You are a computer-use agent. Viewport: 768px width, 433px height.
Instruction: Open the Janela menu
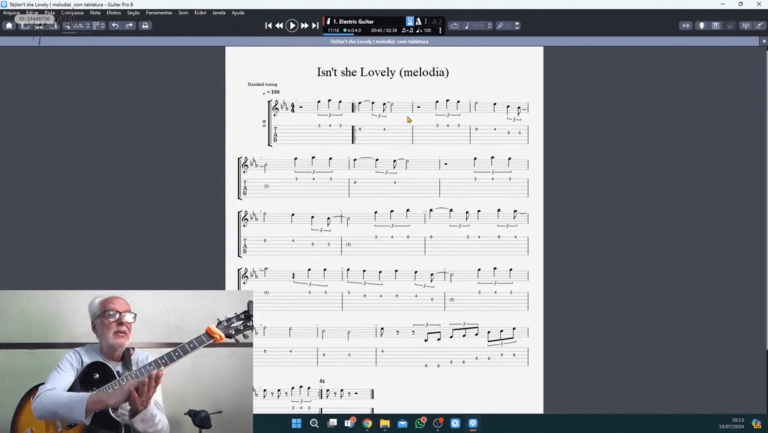tap(219, 13)
